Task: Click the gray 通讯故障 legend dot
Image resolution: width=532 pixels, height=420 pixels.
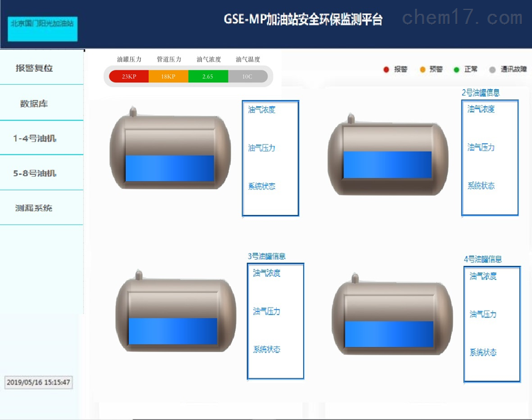Action: click(492, 70)
